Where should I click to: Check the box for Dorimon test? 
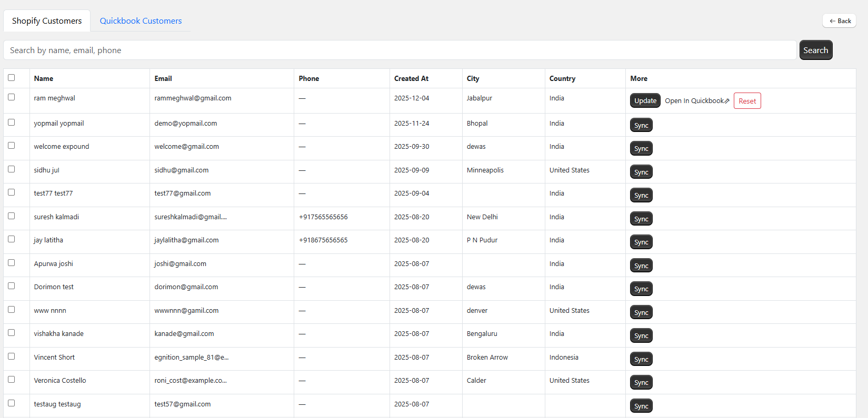click(x=12, y=286)
